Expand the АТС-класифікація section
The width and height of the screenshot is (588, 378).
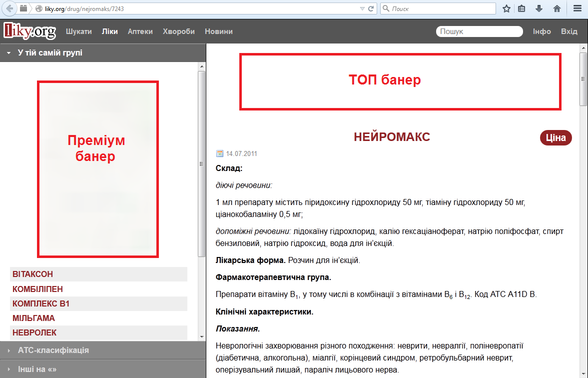(x=103, y=350)
